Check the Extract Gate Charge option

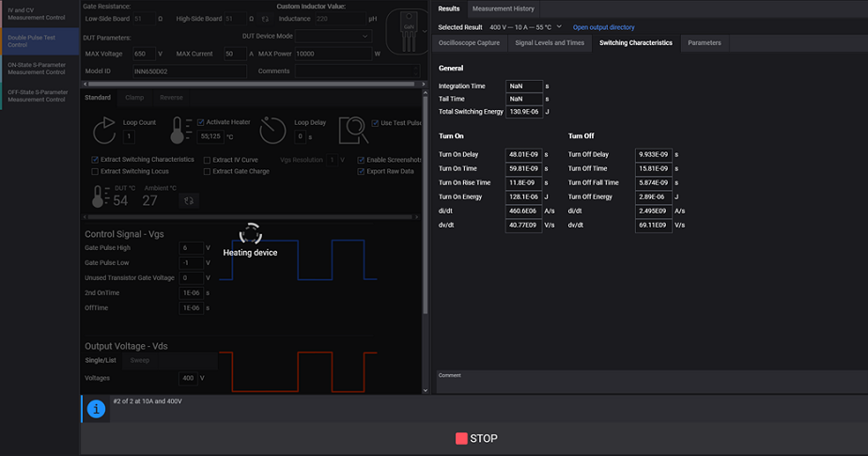(207, 171)
